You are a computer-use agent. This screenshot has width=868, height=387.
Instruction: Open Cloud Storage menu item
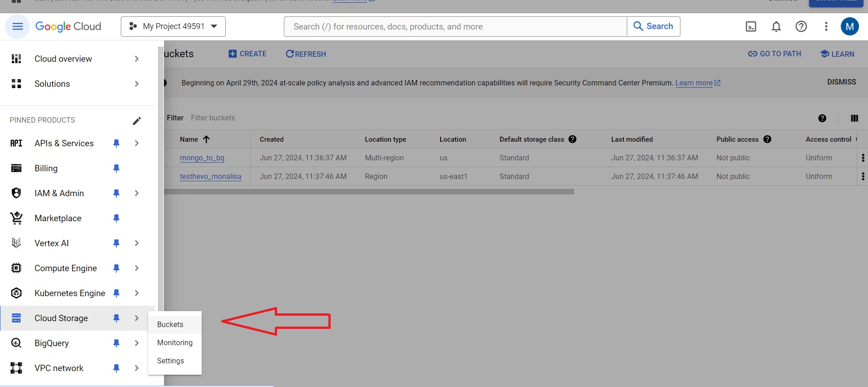pos(77,318)
